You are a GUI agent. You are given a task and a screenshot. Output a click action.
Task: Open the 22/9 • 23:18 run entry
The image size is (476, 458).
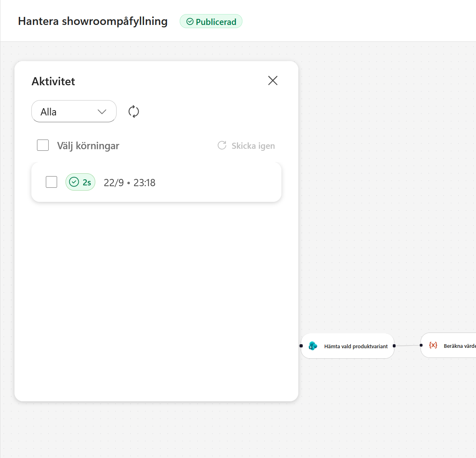(x=156, y=182)
